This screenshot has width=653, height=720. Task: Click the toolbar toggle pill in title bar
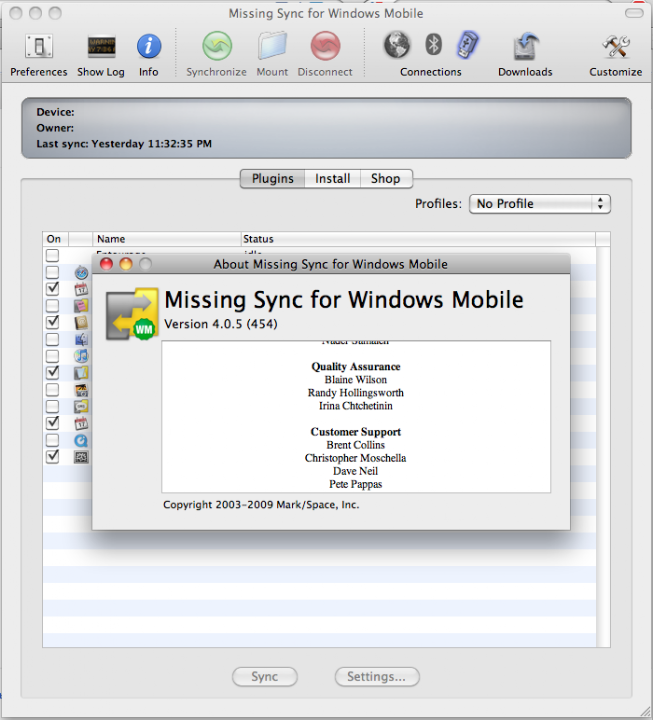point(634,13)
